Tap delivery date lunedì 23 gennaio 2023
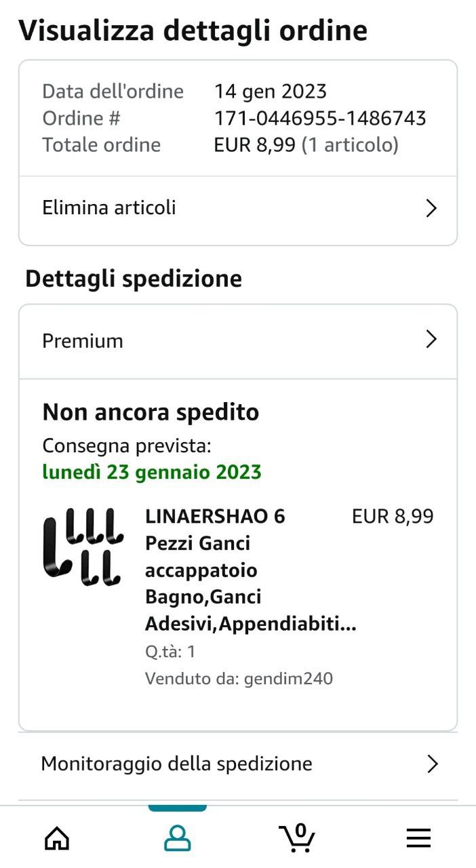The width and height of the screenshot is (476, 868). click(x=152, y=472)
